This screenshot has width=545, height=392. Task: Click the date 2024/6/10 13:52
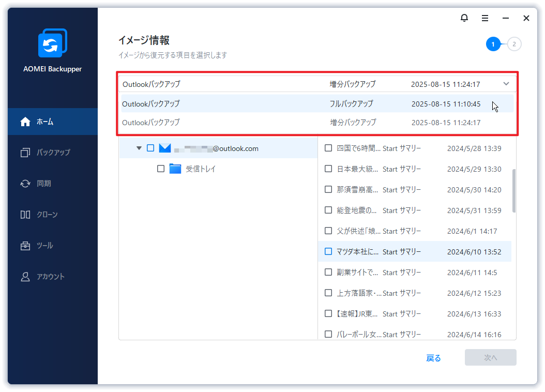[474, 252]
